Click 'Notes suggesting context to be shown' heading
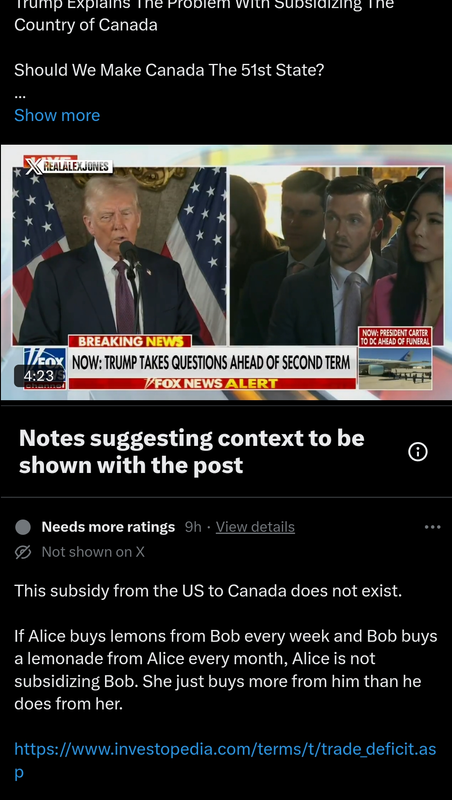 coord(192,452)
